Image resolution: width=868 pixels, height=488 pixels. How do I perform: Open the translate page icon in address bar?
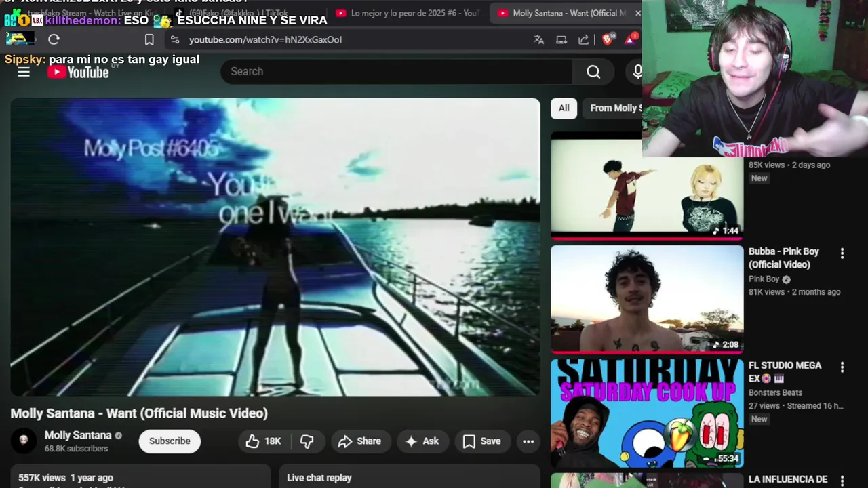click(539, 39)
